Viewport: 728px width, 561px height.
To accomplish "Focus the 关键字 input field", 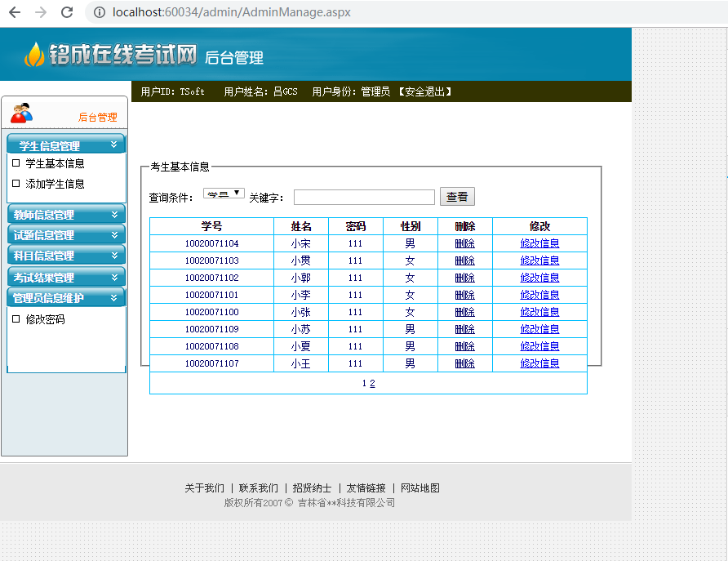I will (x=364, y=197).
